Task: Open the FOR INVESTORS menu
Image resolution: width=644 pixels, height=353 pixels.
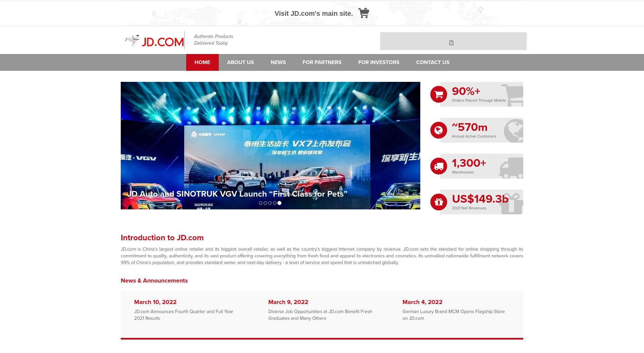Action: 379,62
